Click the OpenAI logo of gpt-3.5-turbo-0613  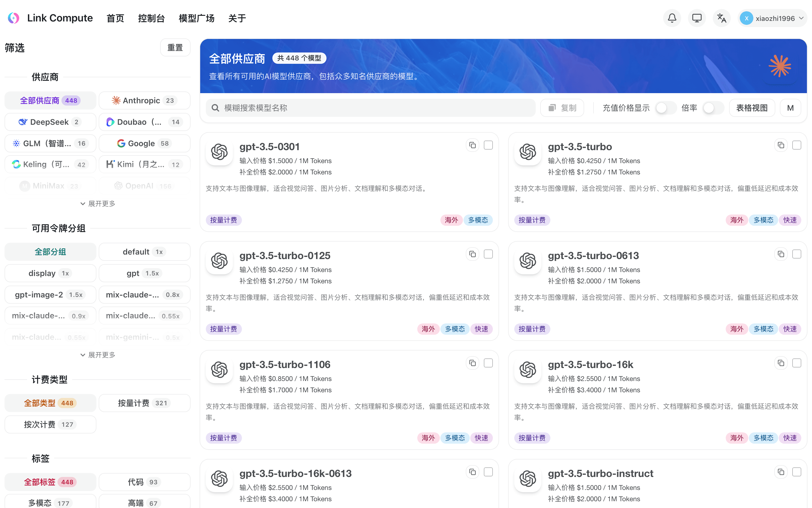[x=528, y=261]
